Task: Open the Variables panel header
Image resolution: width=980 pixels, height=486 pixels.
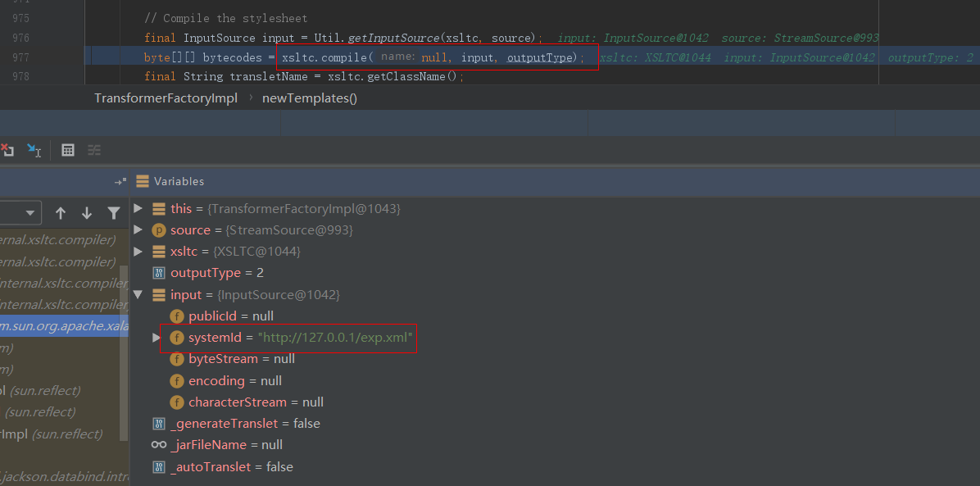Action: pyautogui.click(x=179, y=181)
